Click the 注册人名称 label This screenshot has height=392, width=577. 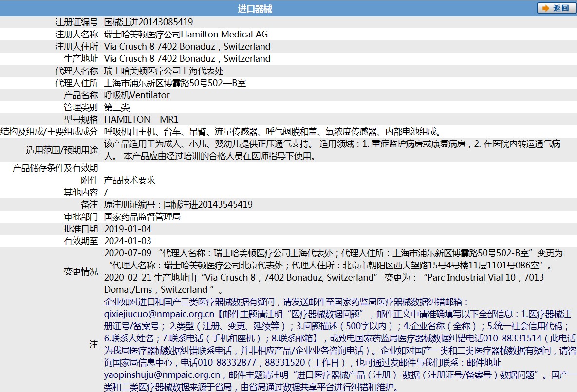pos(76,34)
